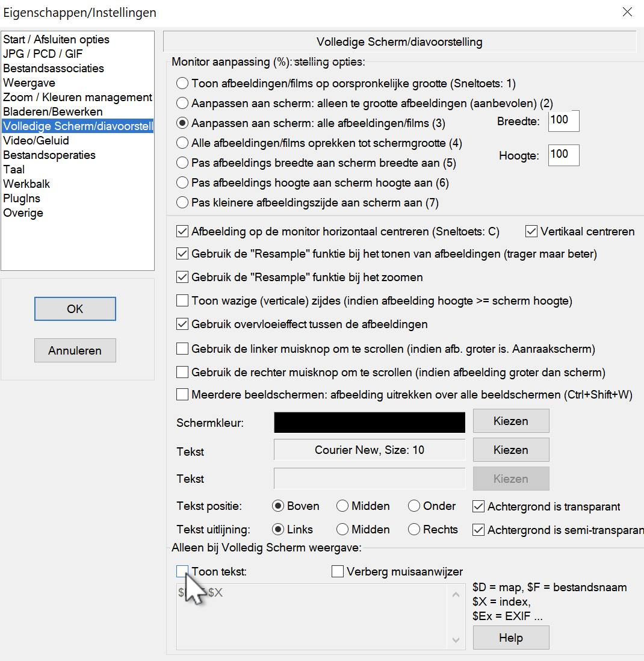The height and width of the screenshot is (661, 644).
Task: Close the Eigenschappen/Instellingen dialog
Action: tap(627, 12)
